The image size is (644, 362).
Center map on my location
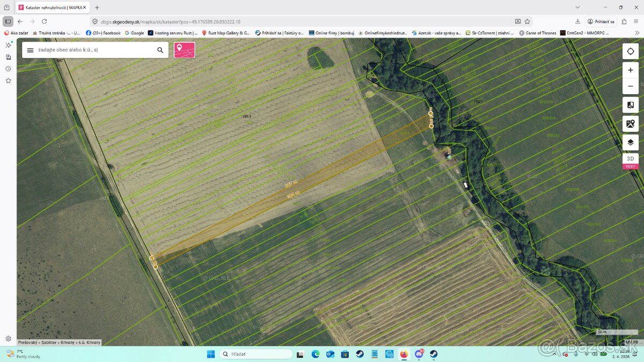click(631, 51)
